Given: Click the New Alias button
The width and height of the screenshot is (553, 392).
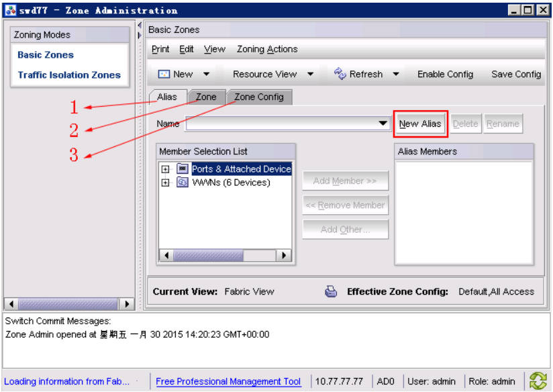Looking at the screenshot, I should coord(420,124).
